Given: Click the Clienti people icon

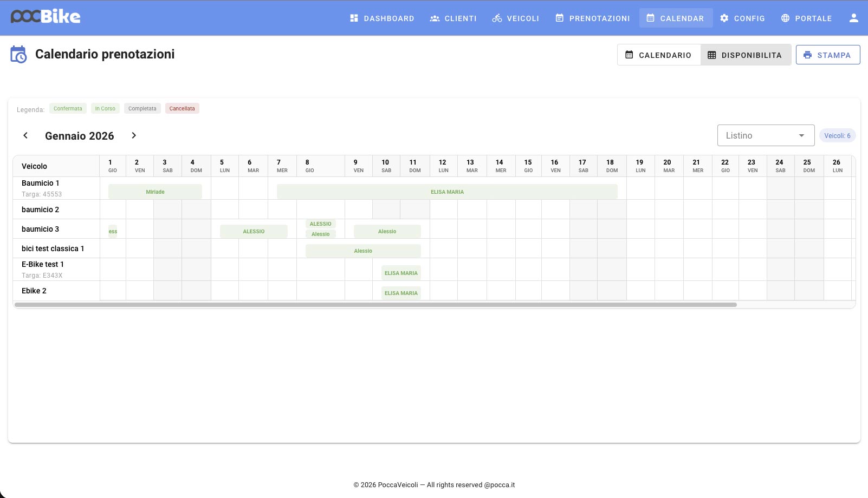Looking at the screenshot, I should (x=435, y=18).
